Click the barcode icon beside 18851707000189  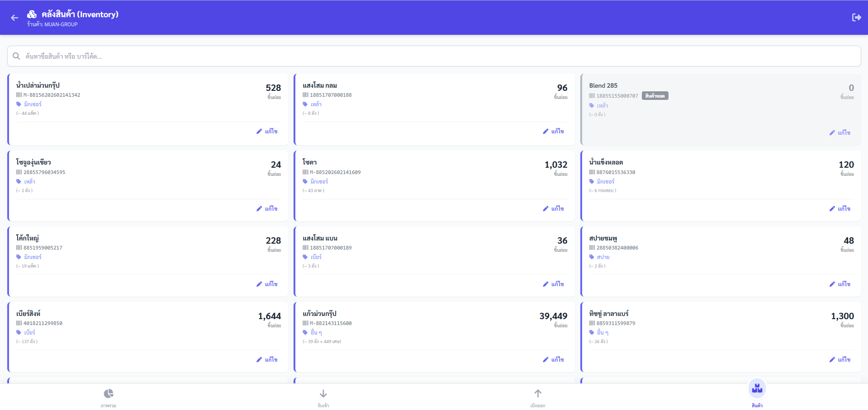(305, 248)
